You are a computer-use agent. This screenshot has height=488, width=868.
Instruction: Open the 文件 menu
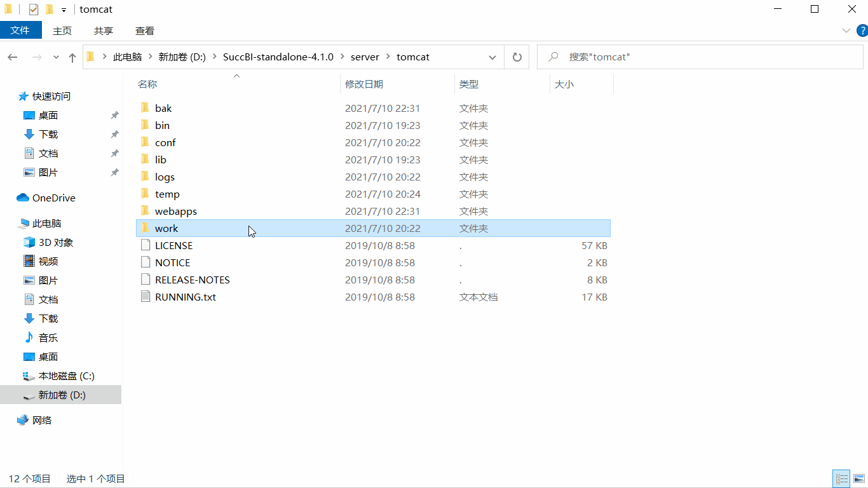click(21, 30)
